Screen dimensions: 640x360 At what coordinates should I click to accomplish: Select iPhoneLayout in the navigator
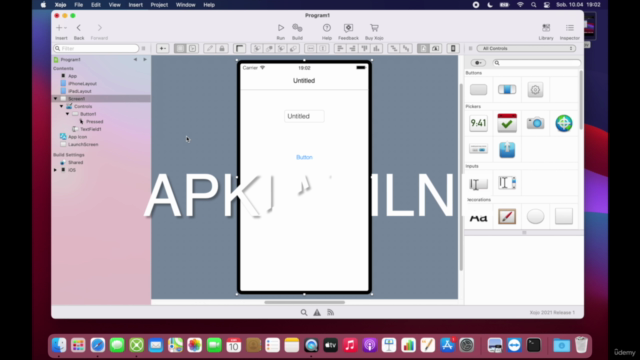point(82,84)
